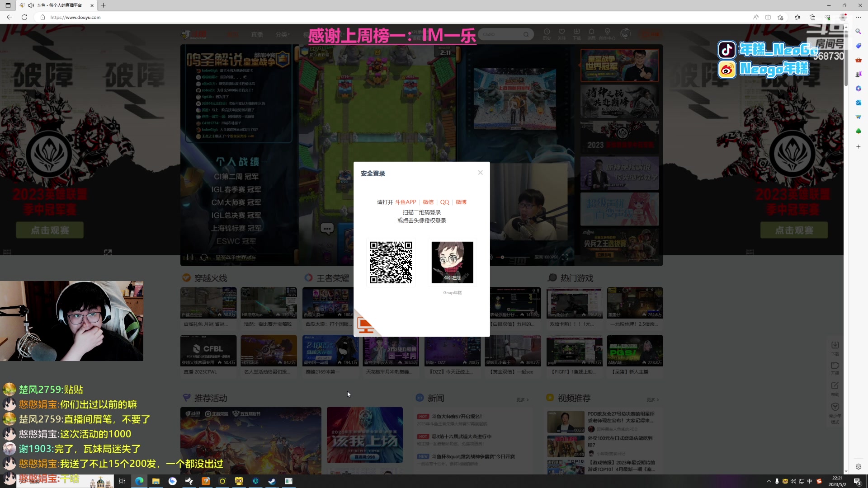Close the 安全登录 login dialog
868x488 pixels.
point(480,173)
